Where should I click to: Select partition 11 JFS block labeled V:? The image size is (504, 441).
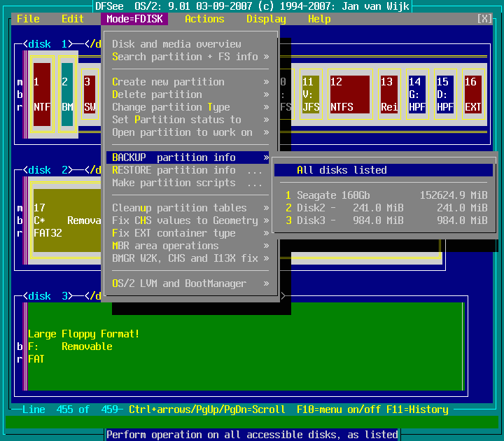click(310, 94)
